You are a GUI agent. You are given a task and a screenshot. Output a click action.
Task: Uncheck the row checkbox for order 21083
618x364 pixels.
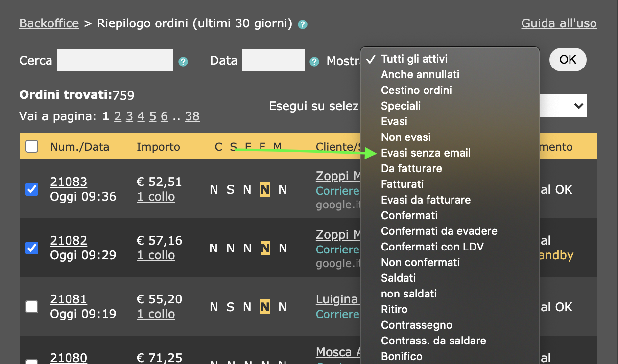(x=31, y=189)
